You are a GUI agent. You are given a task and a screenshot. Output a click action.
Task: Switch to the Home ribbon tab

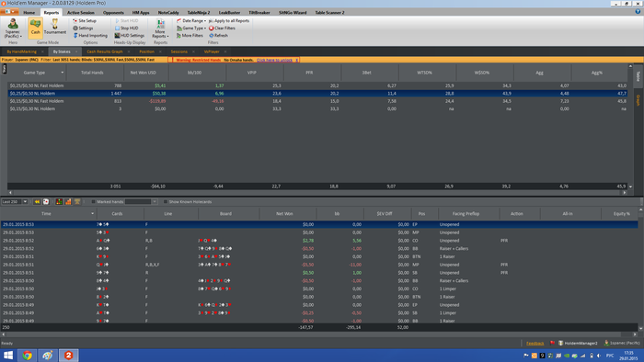pos(29,12)
